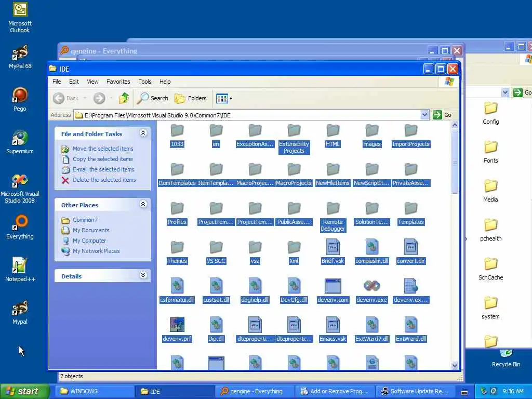Select the devenv.prf file icon
Screen dimensions: 532x399
(177, 330)
